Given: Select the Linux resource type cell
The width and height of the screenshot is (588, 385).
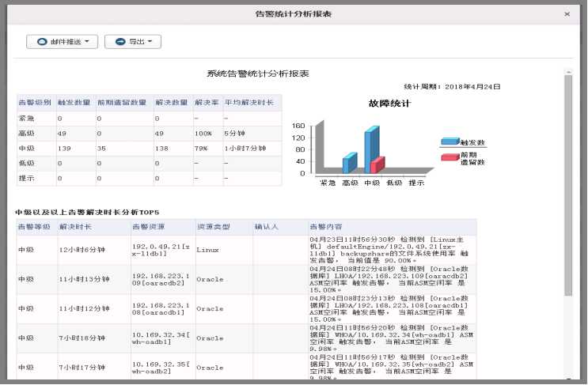Looking at the screenshot, I should 207,250.
